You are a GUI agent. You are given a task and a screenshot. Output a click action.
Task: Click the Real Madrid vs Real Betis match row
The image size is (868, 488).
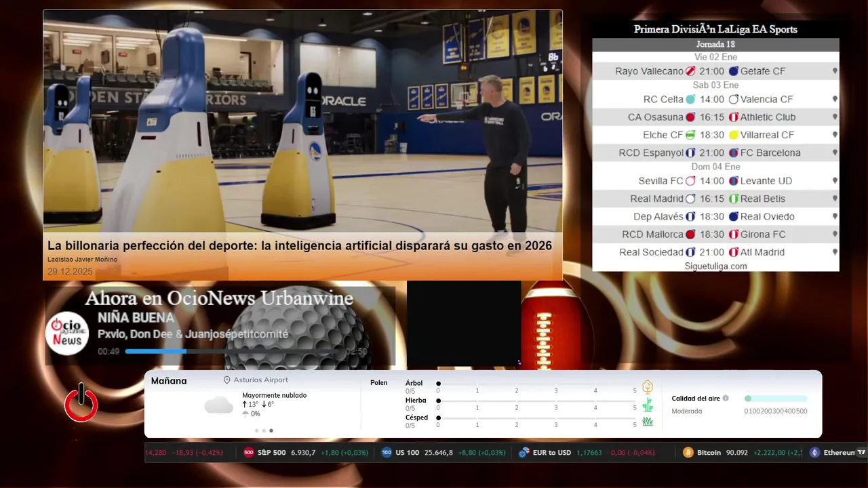715,199
